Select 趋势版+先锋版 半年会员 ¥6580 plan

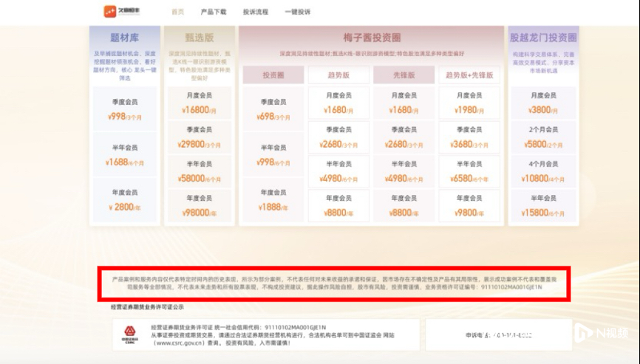[469, 171]
